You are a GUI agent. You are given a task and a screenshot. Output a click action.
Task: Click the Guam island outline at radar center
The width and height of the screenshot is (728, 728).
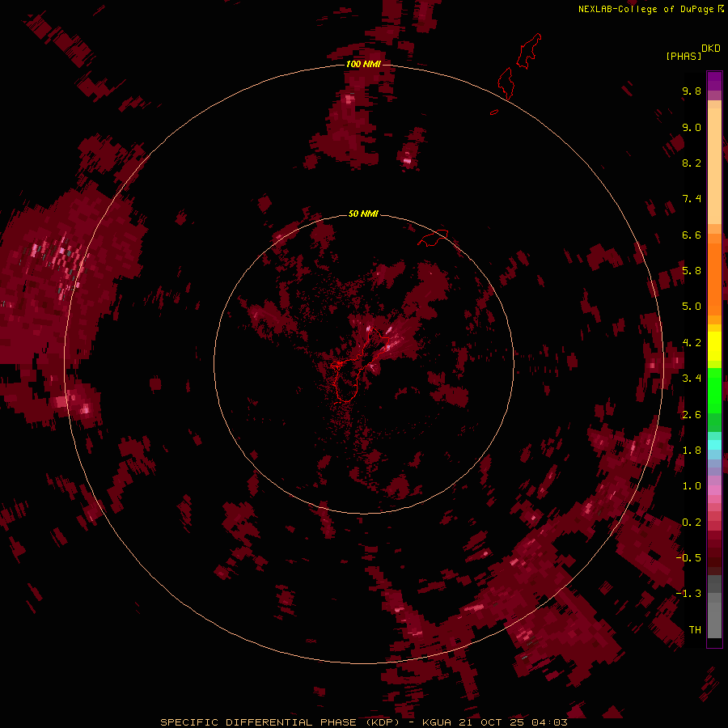[x=362, y=365]
